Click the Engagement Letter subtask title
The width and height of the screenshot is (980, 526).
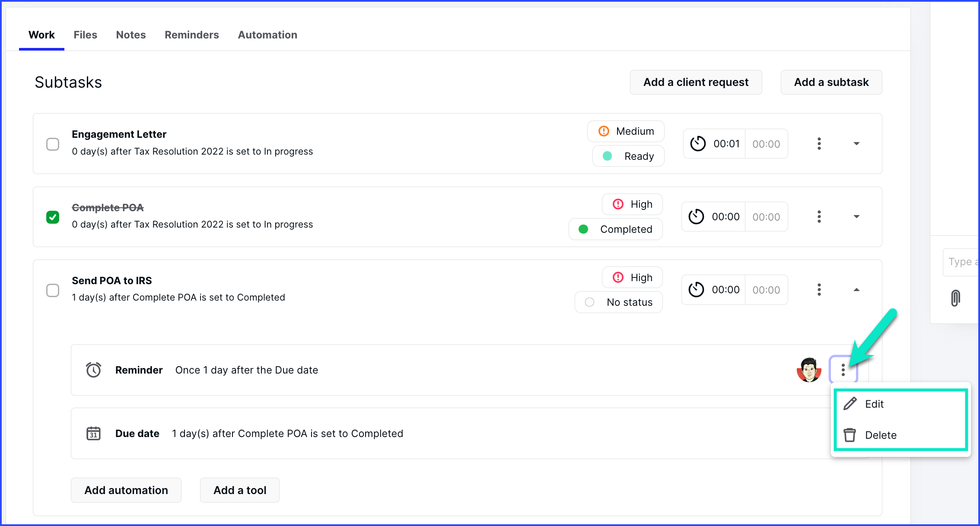[119, 134]
